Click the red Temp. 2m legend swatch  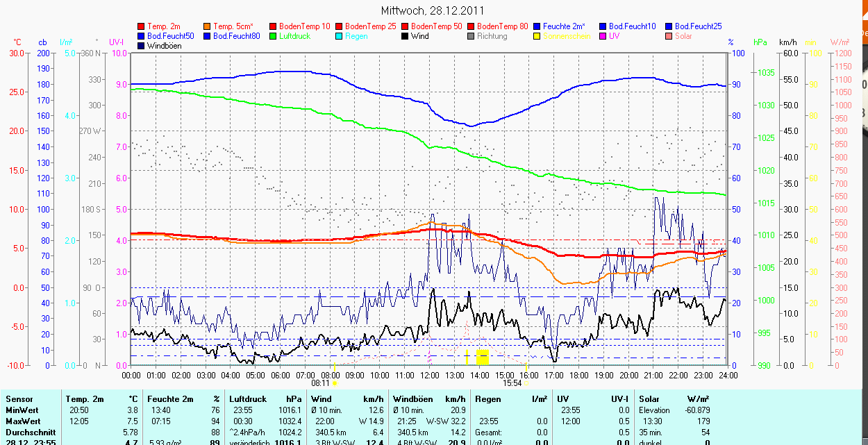[x=141, y=26]
